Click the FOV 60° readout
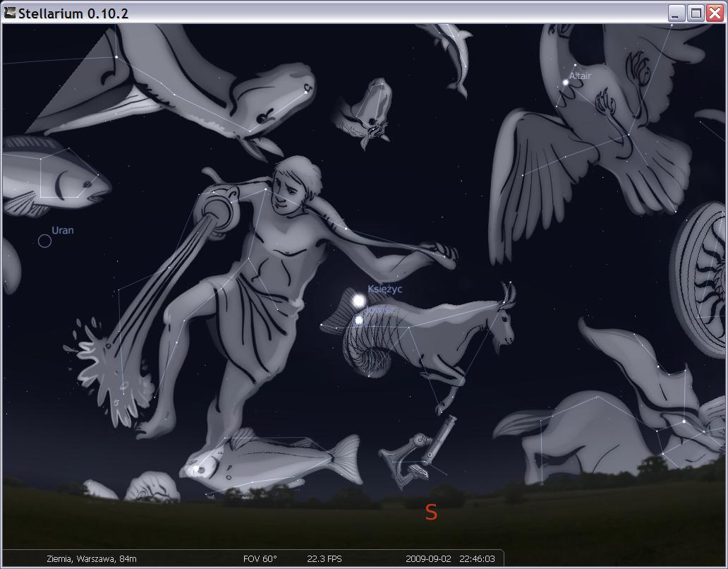This screenshot has width=728, height=569. click(260, 558)
